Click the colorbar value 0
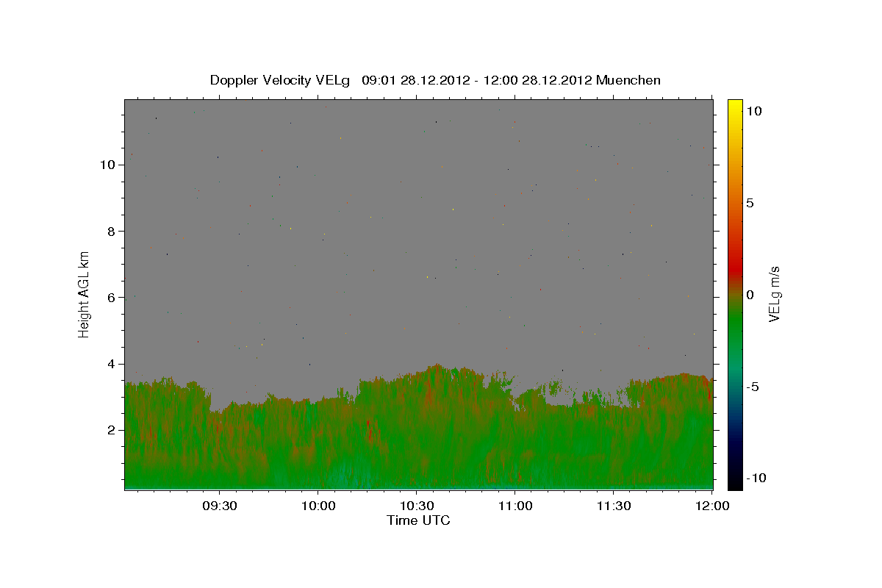882x588 pixels. tap(750, 295)
